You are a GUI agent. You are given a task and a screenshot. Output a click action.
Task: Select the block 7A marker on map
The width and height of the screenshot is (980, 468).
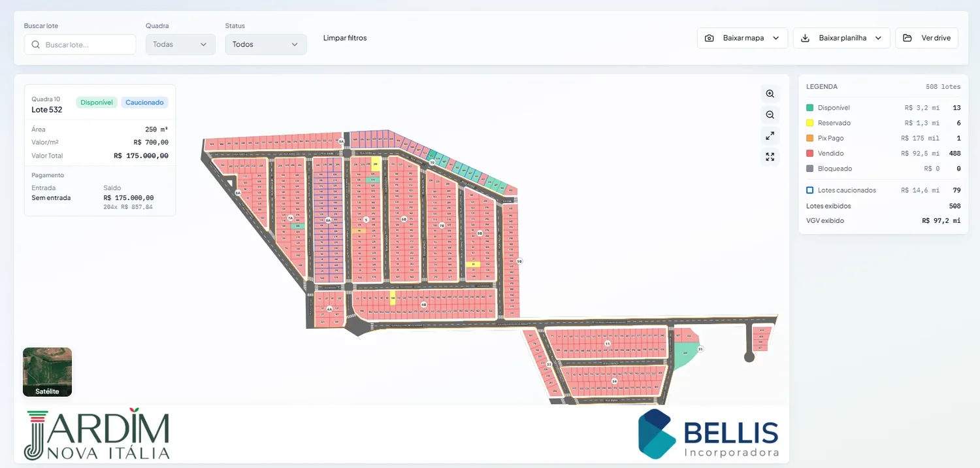coord(290,218)
